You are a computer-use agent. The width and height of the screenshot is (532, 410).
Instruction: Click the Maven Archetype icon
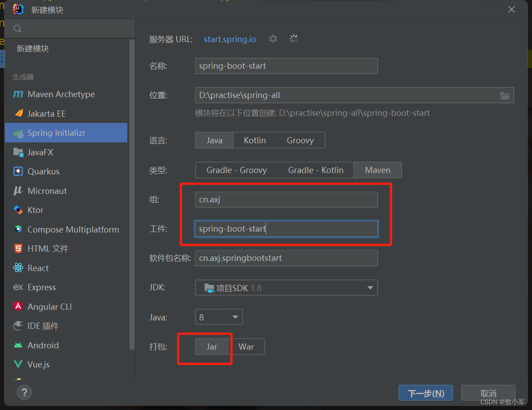18,94
